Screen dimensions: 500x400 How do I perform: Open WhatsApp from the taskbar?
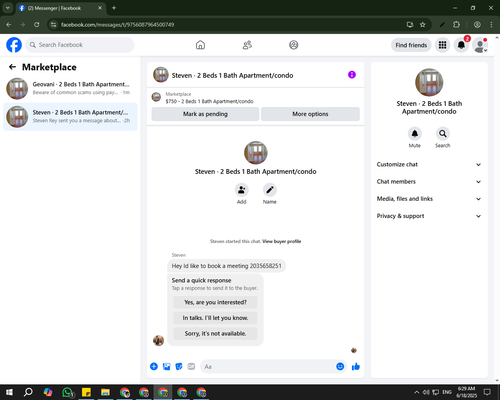[x=68, y=392]
